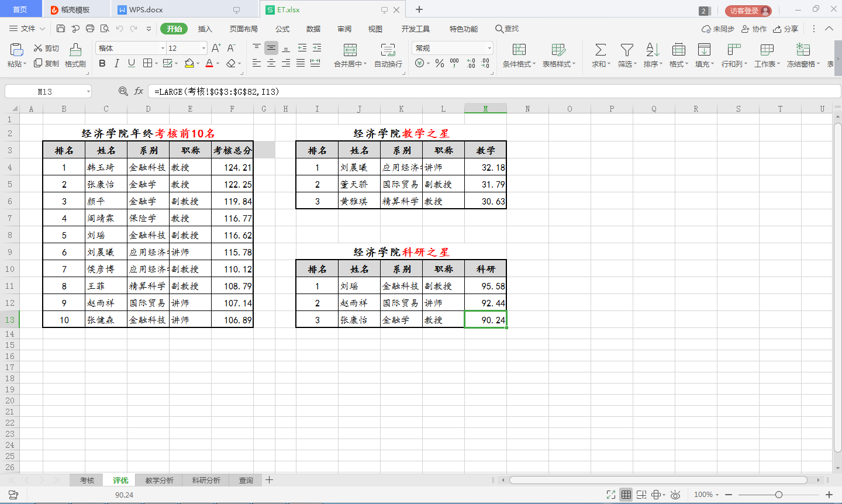The width and height of the screenshot is (842, 504).
Task: Click the eye protection mode icon
Action: tap(675, 495)
